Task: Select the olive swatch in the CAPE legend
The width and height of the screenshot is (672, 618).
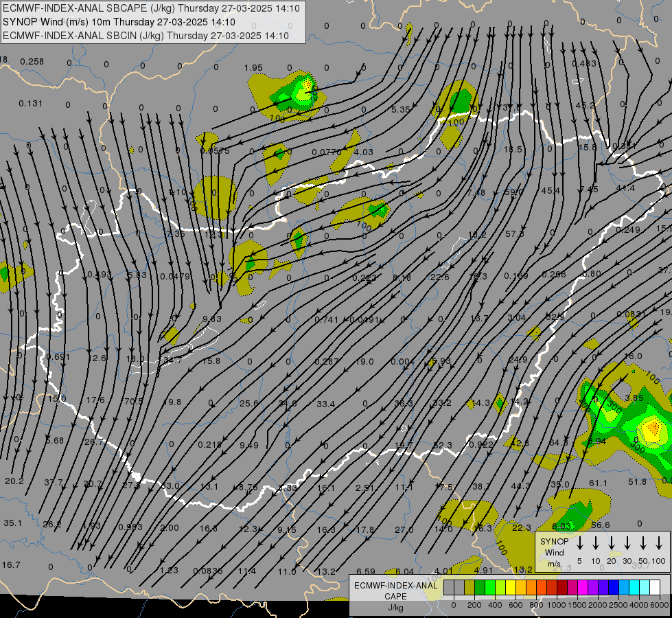Action: (x=470, y=588)
